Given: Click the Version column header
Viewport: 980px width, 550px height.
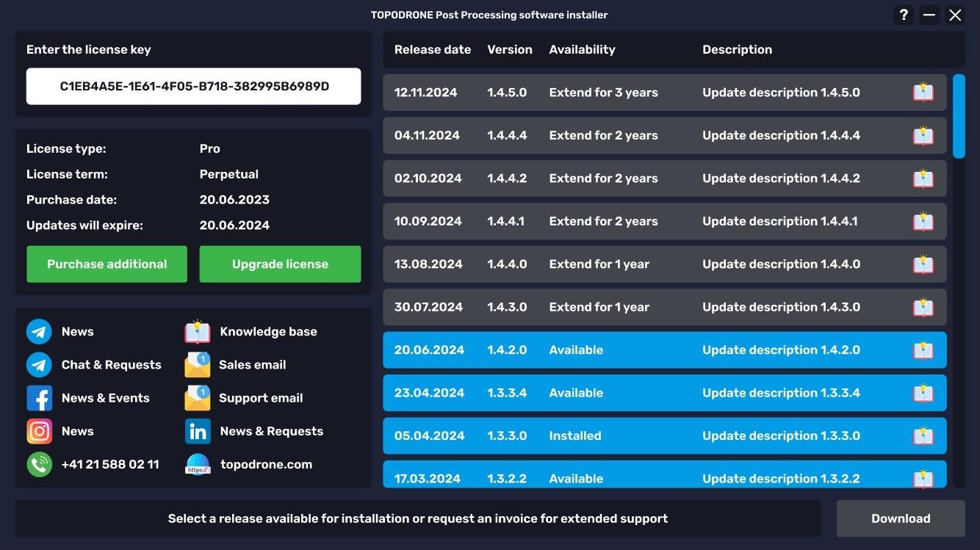Looking at the screenshot, I should pos(510,50).
